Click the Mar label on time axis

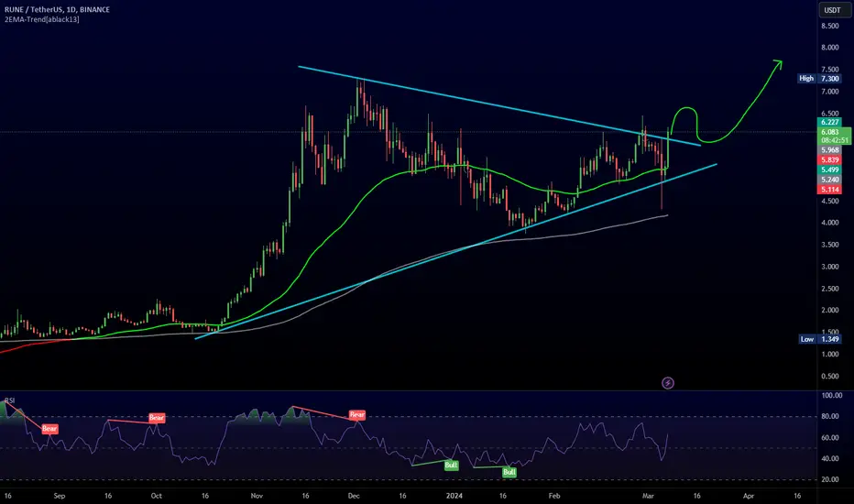tap(648, 496)
